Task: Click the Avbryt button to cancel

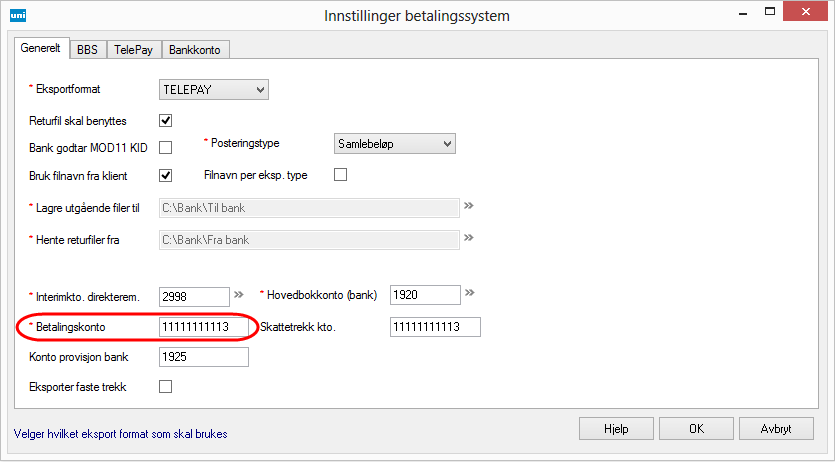Action: click(776, 428)
